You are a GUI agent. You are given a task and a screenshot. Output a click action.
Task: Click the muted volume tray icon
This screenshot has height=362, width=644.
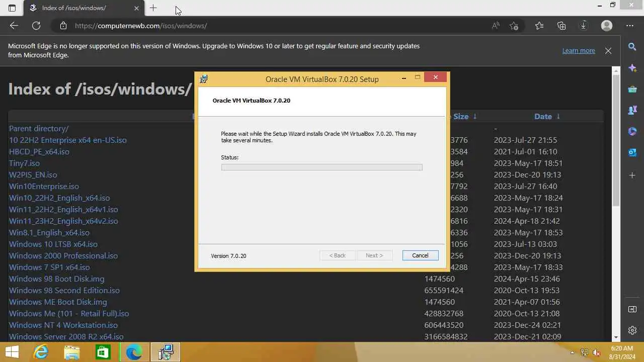click(597, 352)
